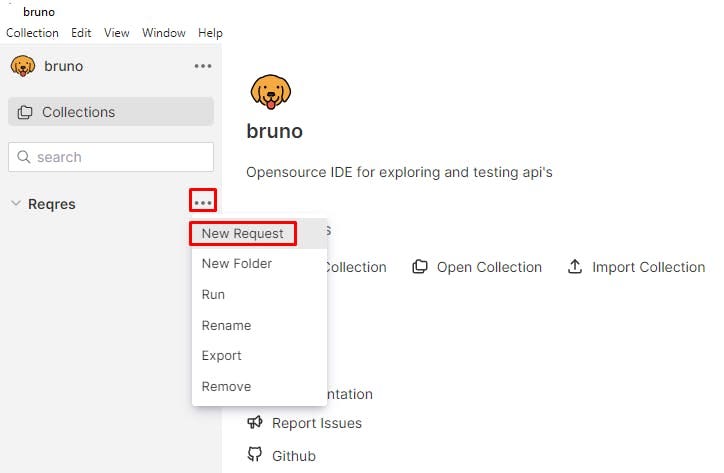Choose Rename from context menu
The width and height of the screenshot is (724, 473).
259,325
